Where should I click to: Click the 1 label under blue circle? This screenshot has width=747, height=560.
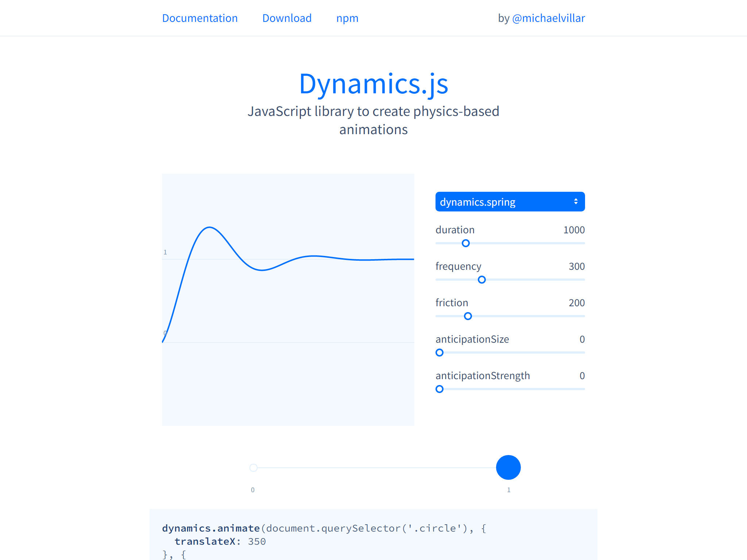click(509, 490)
